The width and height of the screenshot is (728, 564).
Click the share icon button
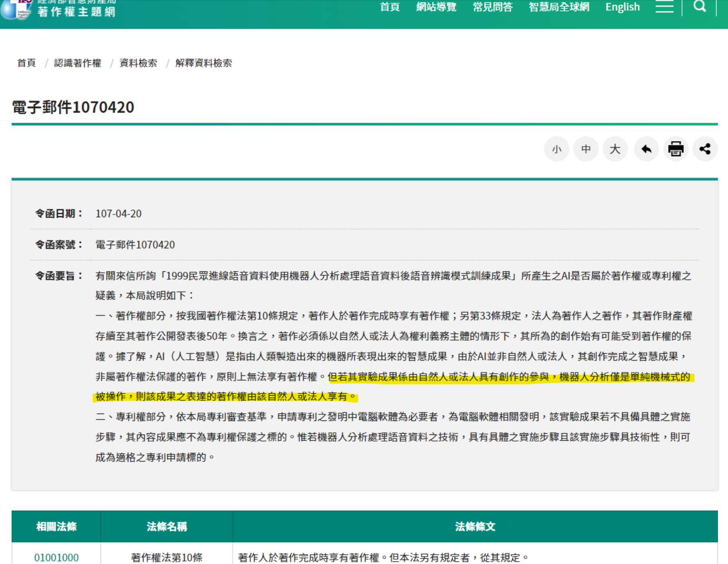705,149
